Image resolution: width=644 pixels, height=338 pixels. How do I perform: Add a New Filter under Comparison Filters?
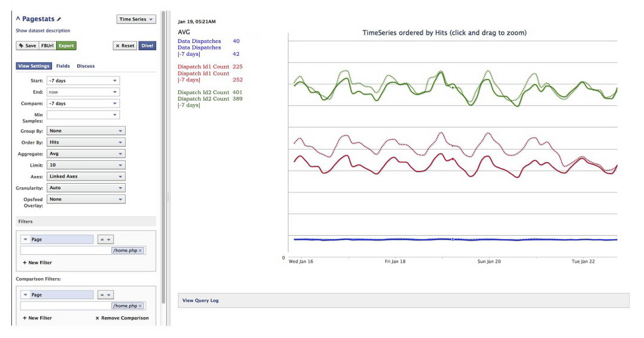click(37, 318)
